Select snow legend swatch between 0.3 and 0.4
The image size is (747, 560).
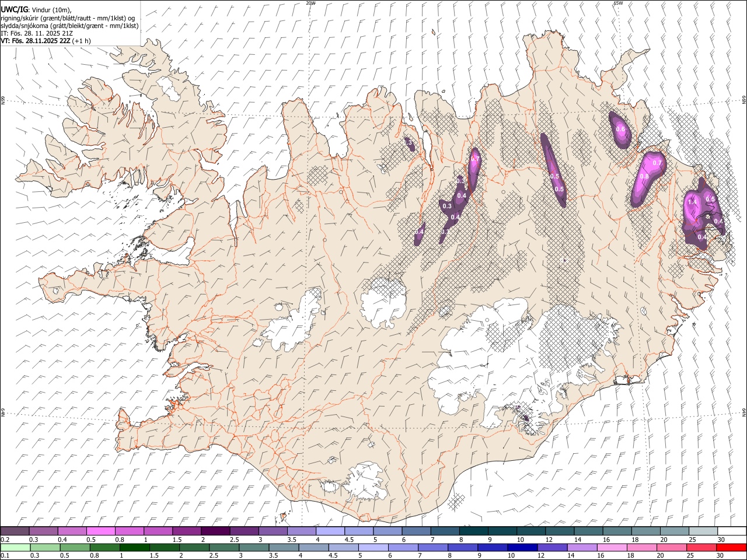coord(43,531)
